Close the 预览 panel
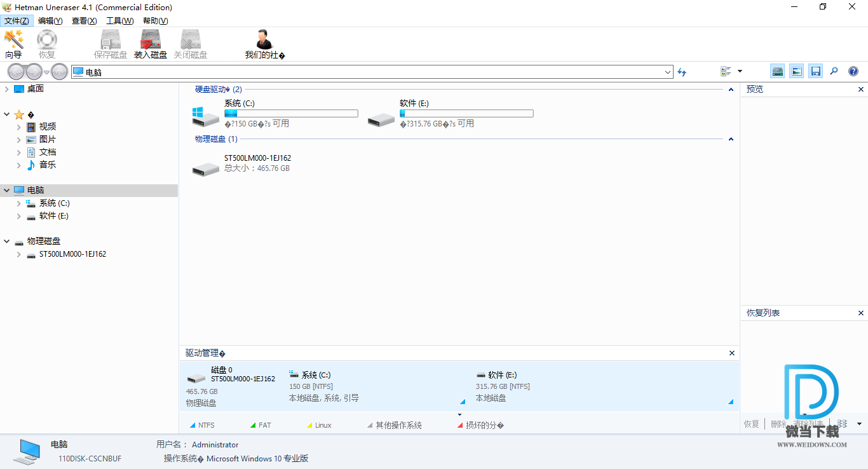The height and width of the screenshot is (469, 868). tap(861, 90)
